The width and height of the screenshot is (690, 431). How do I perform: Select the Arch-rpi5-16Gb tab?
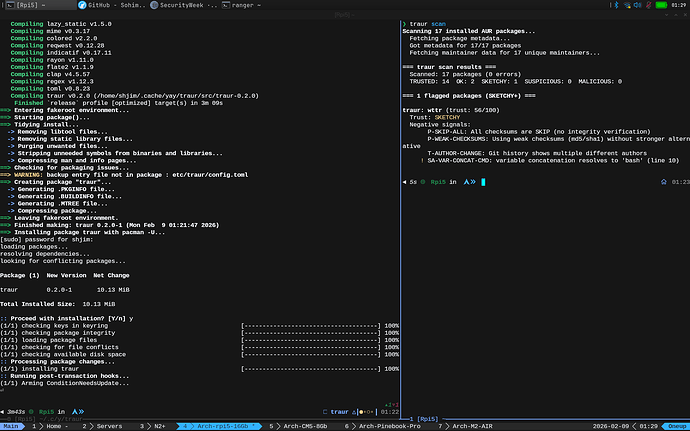(221, 425)
